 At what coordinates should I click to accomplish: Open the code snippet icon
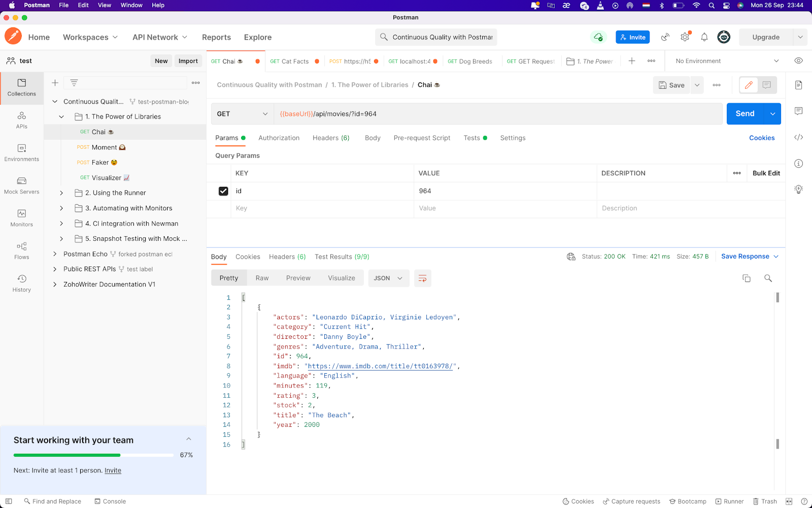pos(799,137)
